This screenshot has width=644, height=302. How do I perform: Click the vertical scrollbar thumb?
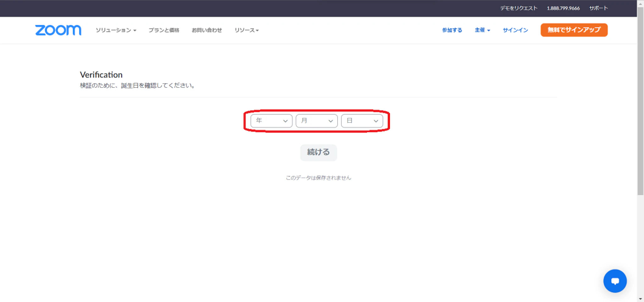pos(640,101)
